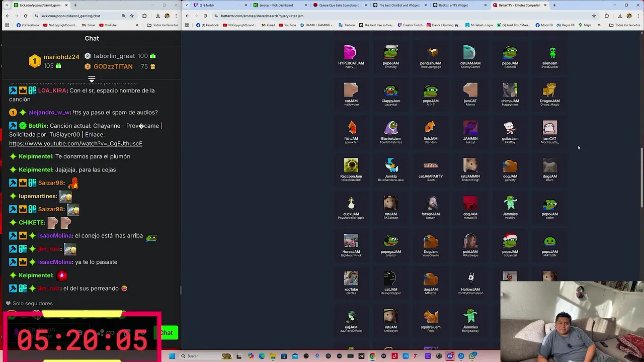This screenshot has height=362, width=644.
Task: Select the guitarJam emote by kkaffoy
Action: (510, 132)
